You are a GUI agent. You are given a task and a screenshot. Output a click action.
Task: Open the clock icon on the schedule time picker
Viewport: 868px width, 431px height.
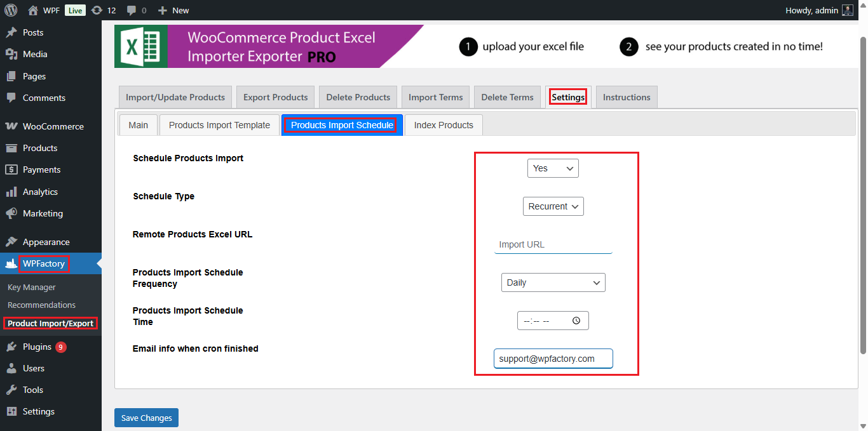click(576, 321)
